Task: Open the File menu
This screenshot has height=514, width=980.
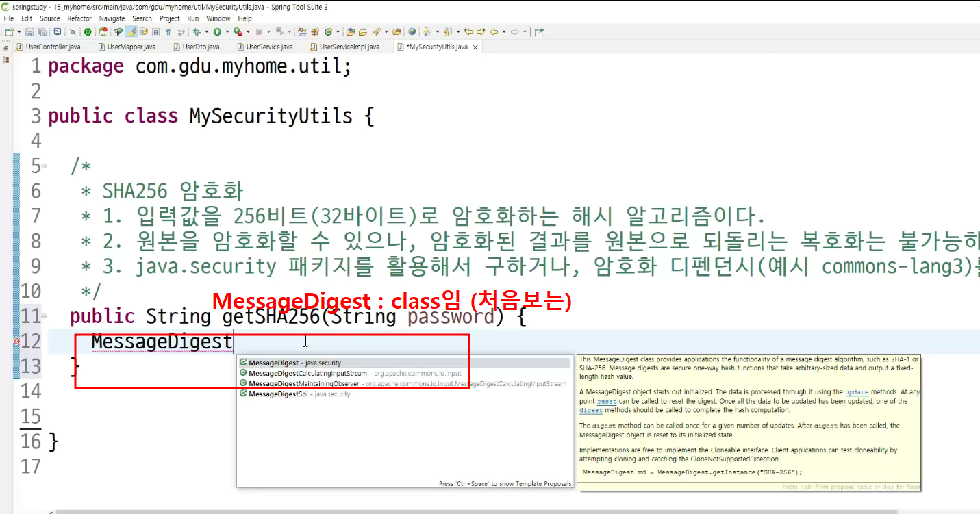Action: [x=9, y=18]
